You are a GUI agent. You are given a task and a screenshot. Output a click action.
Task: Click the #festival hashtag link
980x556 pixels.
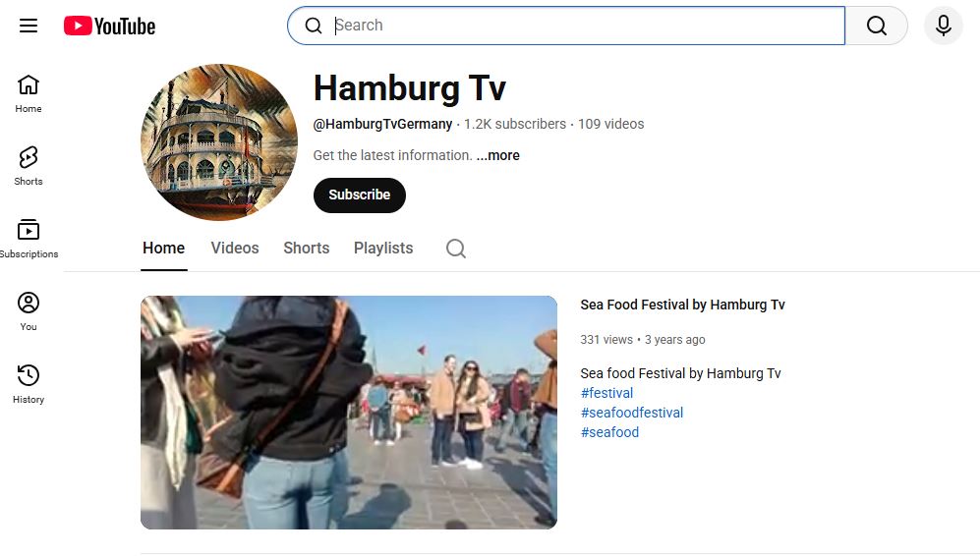click(x=606, y=393)
